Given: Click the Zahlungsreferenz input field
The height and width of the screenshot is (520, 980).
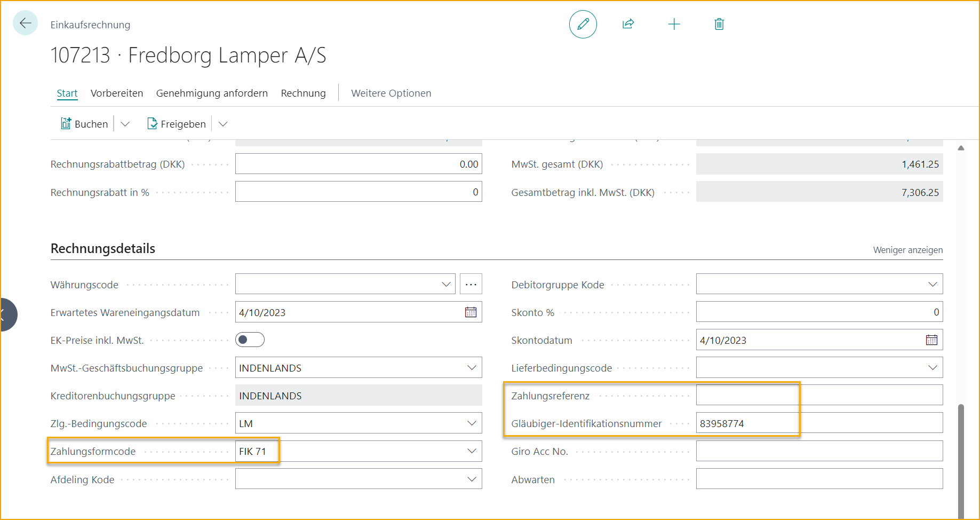Looking at the screenshot, I should click(819, 396).
